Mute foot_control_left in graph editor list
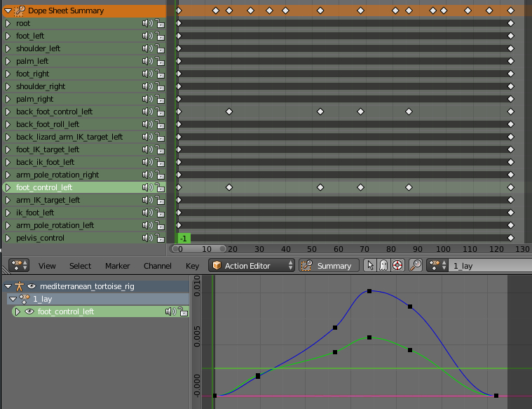Image resolution: width=532 pixels, height=409 pixels. (170, 311)
